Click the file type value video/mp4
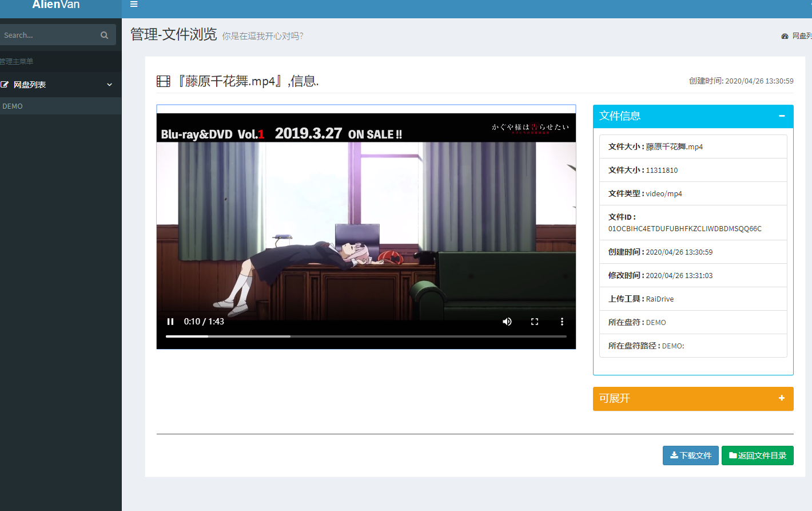The height and width of the screenshot is (511, 812). (x=664, y=193)
